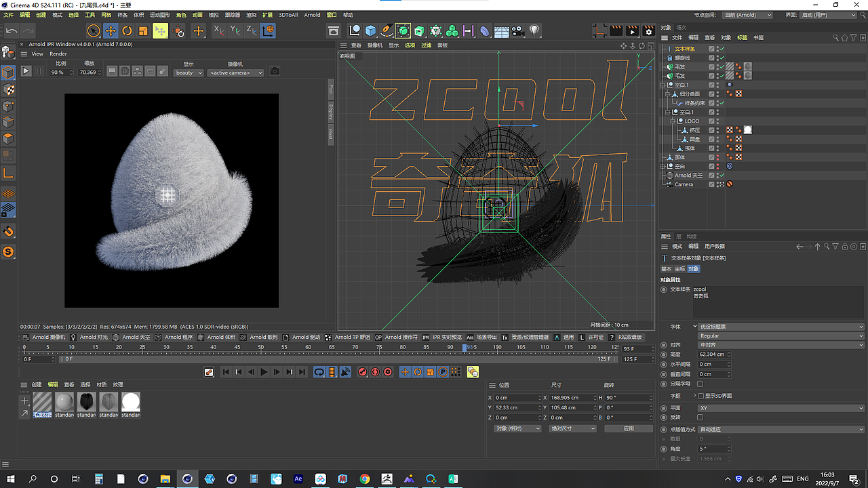Toggle enable checkmark for 文本样条 object
The height and width of the screenshot is (488, 868).
tap(722, 49)
